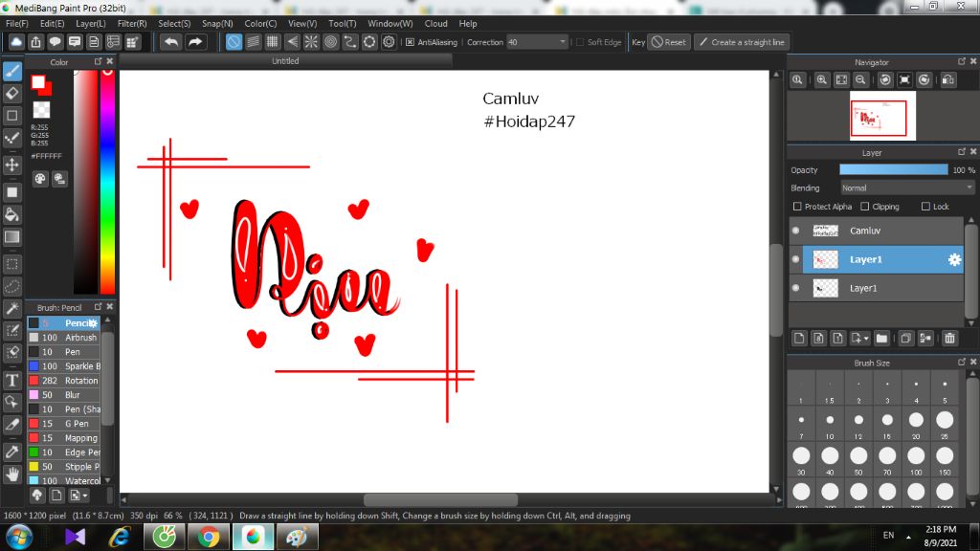
Task: Open Chrome from the taskbar
Action: point(209,537)
